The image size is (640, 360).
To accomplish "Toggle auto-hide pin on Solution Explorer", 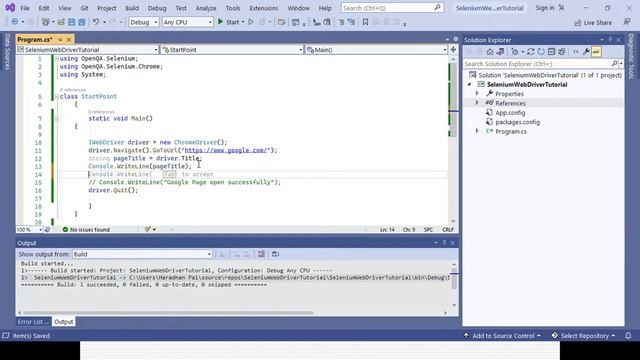I will pos(610,40).
